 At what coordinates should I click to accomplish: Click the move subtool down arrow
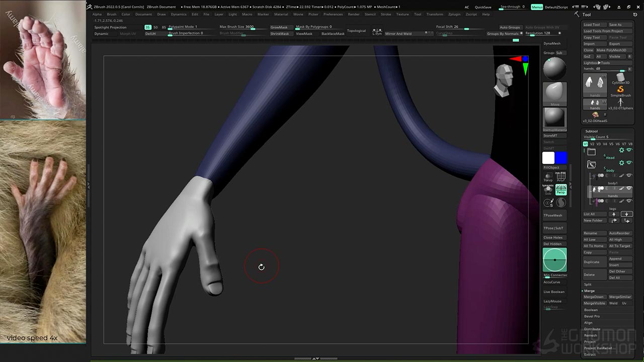coord(626,214)
